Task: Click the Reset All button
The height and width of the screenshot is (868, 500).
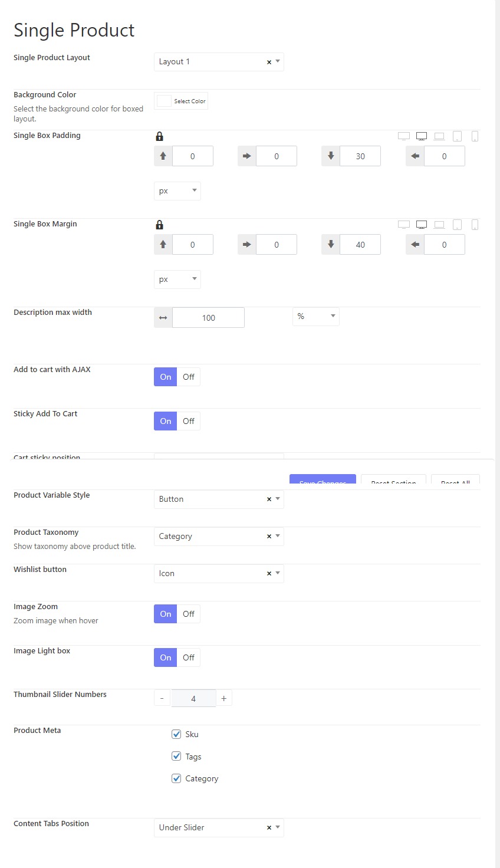Action: 455,479
